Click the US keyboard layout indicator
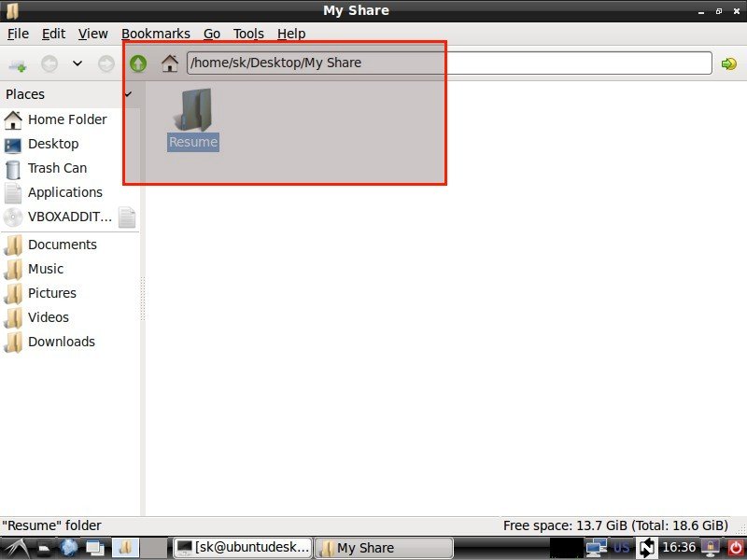 coord(621,548)
